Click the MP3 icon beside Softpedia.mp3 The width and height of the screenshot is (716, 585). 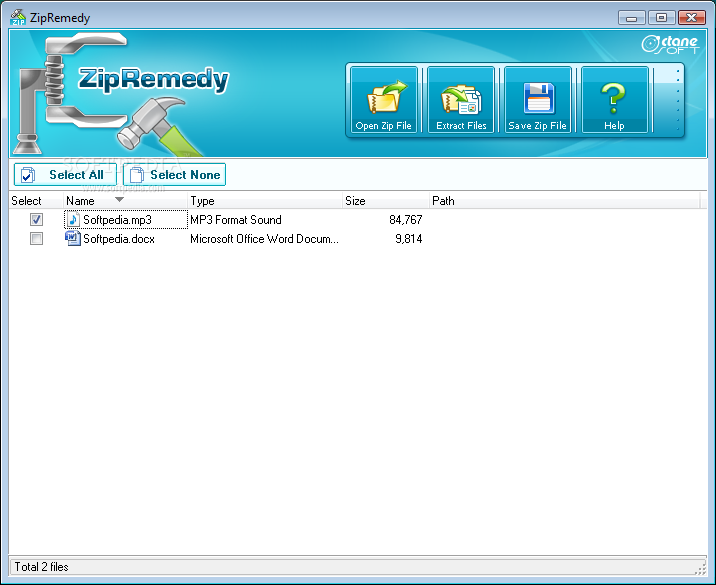(x=73, y=220)
